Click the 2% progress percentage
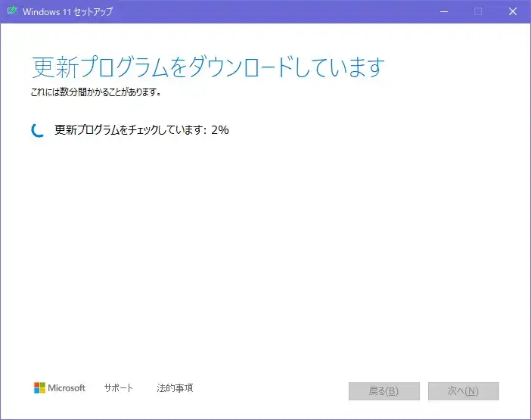The image size is (531, 420). (x=220, y=129)
